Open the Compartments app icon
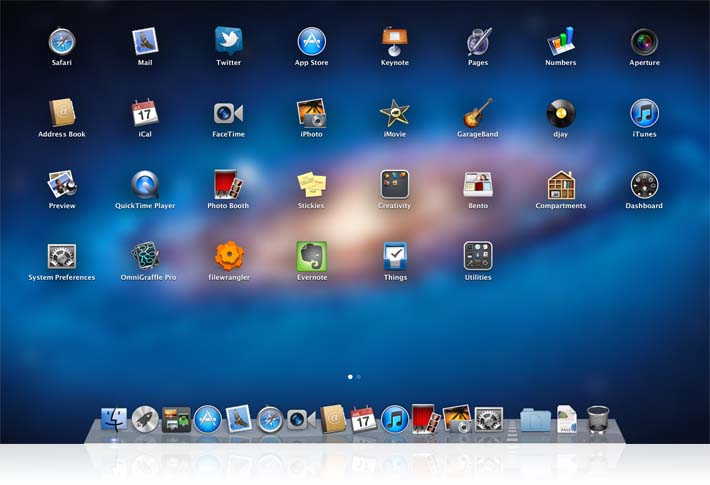The width and height of the screenshot is (710, 485). tap(561, 185)
